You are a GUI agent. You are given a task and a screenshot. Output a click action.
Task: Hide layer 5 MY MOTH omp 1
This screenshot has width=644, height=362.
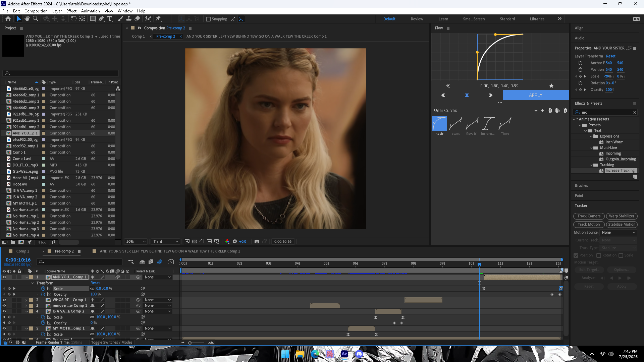(x=4, y=328)
